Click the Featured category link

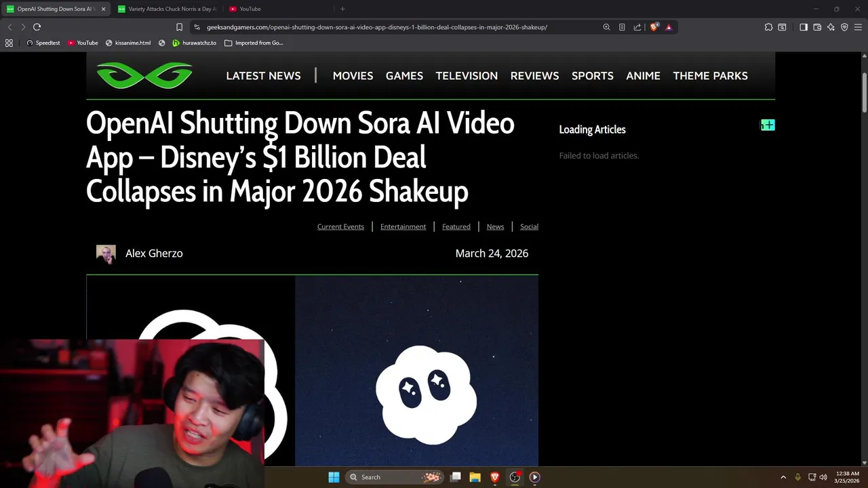pyautogui.click(x=456, y=226)
